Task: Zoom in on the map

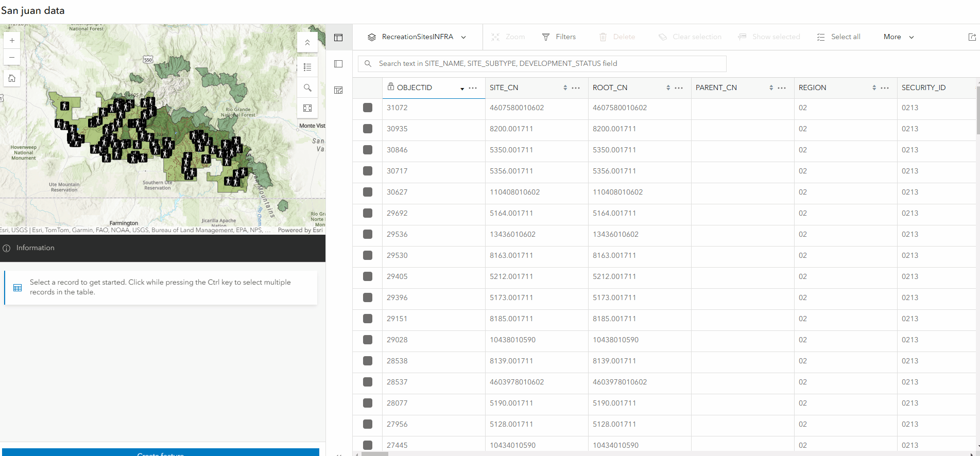Action: 12,40
